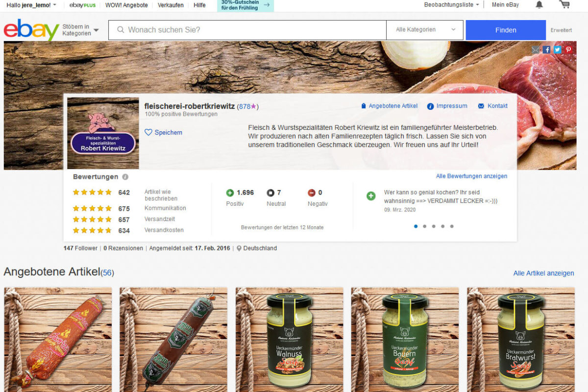Open Mein eBay menu

pyautogui.click(x=505, y=4)
